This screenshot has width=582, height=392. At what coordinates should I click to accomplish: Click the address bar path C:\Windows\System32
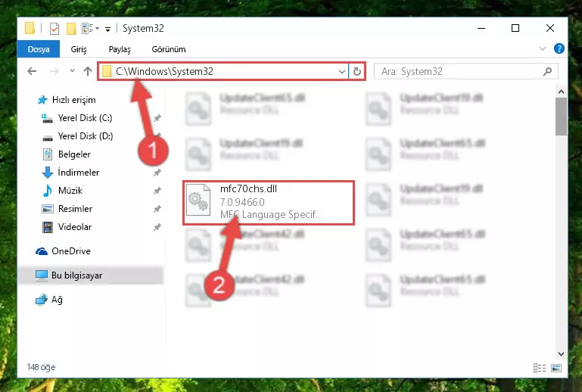(x=164, y=71)
